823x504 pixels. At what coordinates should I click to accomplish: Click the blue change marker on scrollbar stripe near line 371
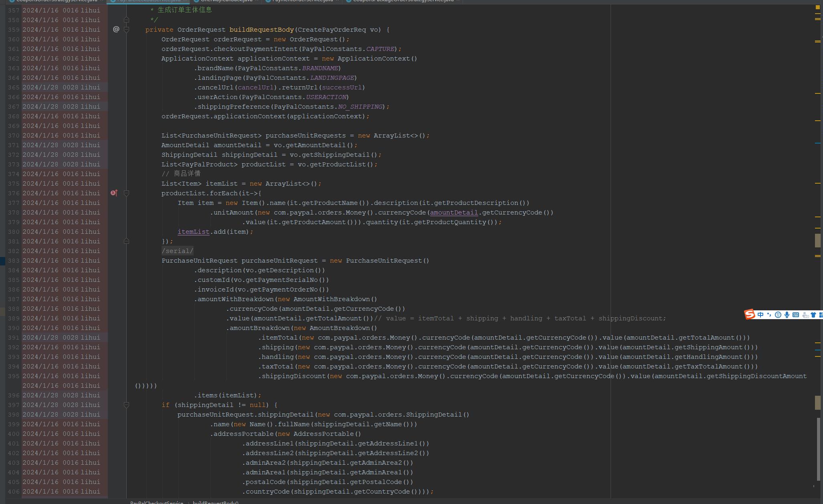point(818,143)
